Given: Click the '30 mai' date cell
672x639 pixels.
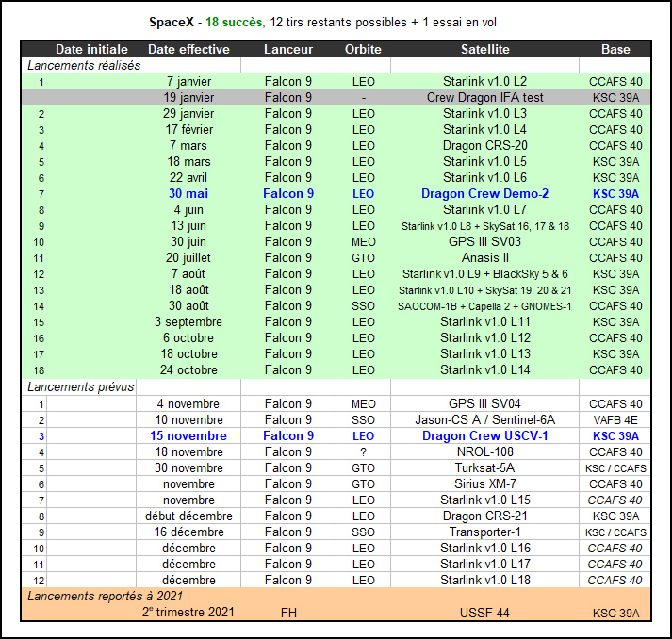Looking at the screenshot, I should [x=188, y=194].
